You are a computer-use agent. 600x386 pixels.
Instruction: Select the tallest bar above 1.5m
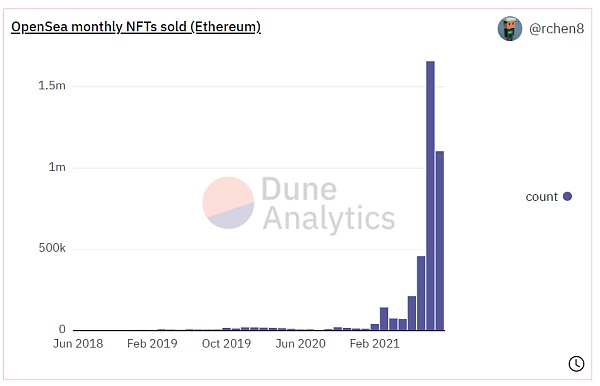(430, 195)
